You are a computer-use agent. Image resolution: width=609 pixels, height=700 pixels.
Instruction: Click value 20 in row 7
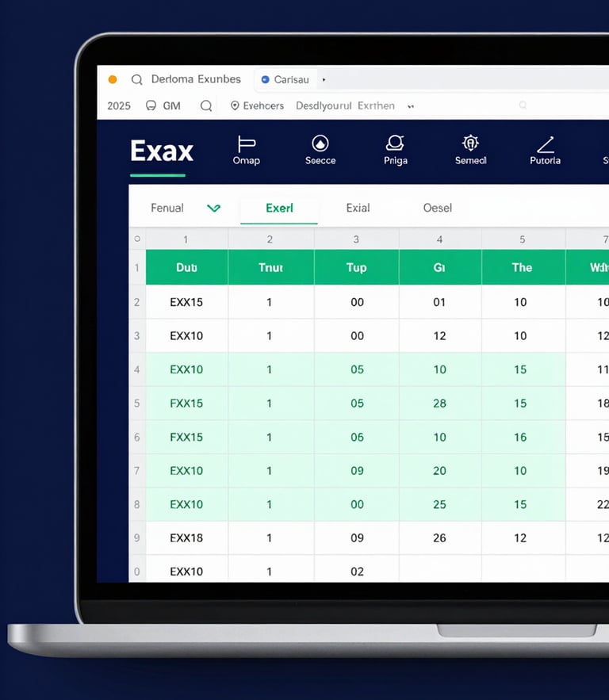(x=440, y=471)
